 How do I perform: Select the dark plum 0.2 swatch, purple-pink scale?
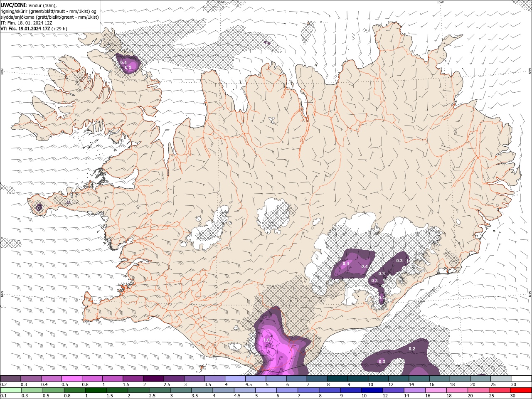coord(10,379)
